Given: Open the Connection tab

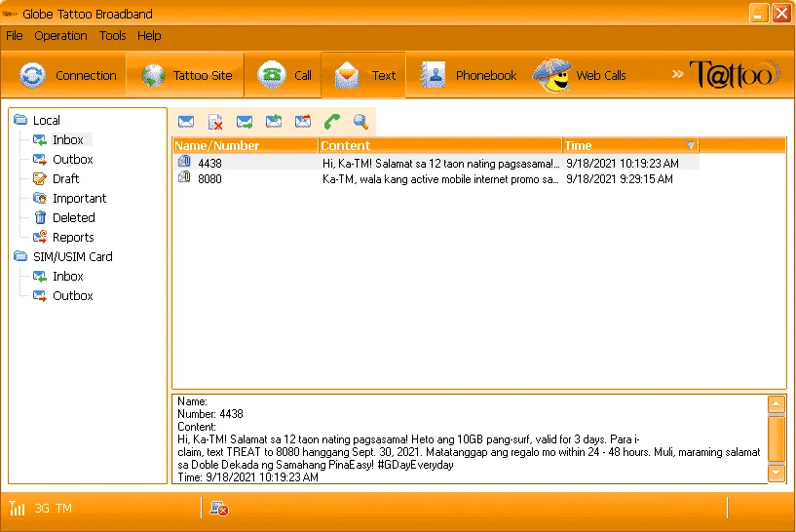Looking at the screenshot, I should (x=68, y=75).
